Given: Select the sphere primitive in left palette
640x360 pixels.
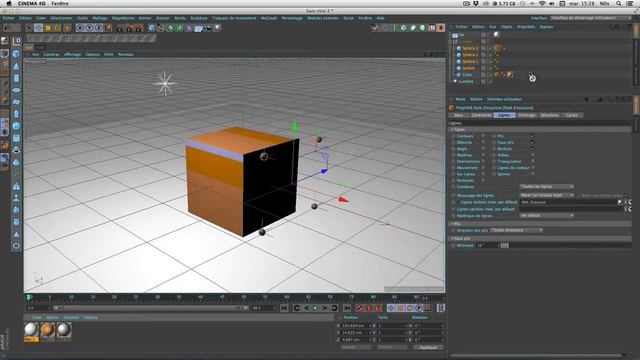Looking at the screenshot, I should [16, 126].
